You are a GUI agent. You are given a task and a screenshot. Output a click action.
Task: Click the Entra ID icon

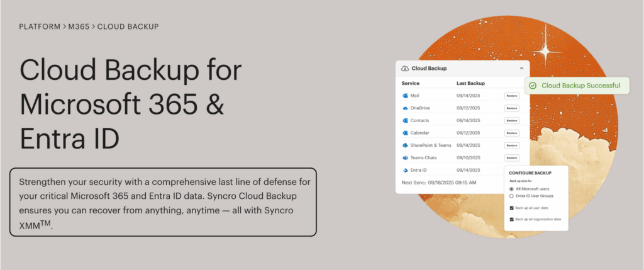[405, 170]
